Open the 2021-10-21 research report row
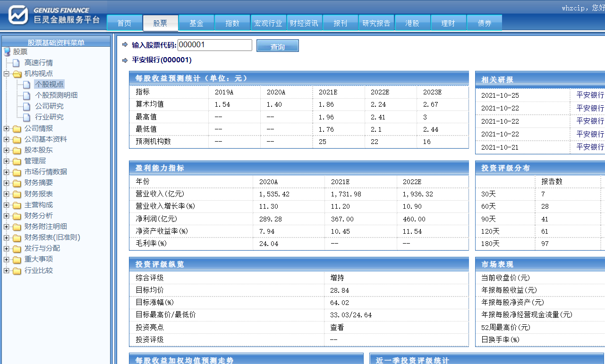 (540, 147)
